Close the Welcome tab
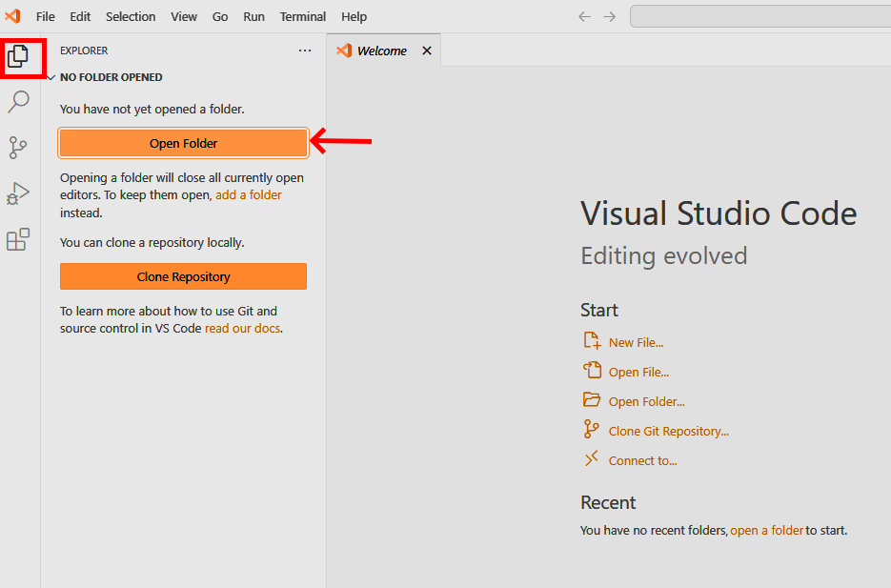The image size is (891, 588). click(427, 51)
